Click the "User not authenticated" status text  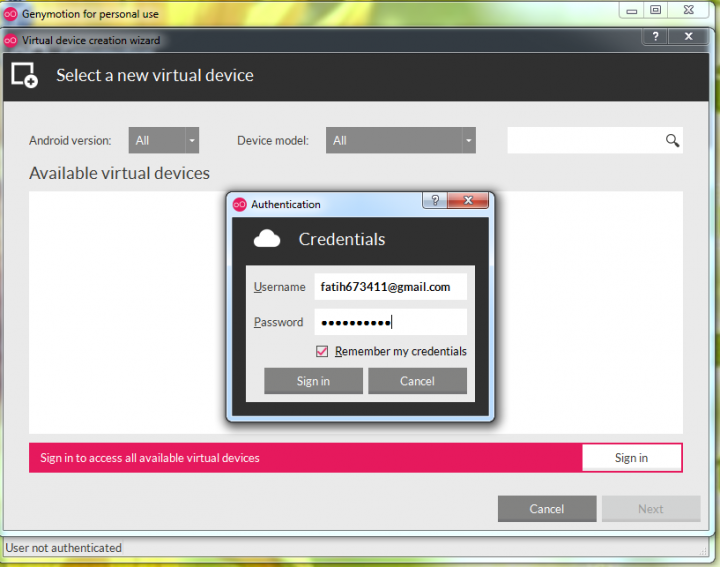[x=63, y=548]
